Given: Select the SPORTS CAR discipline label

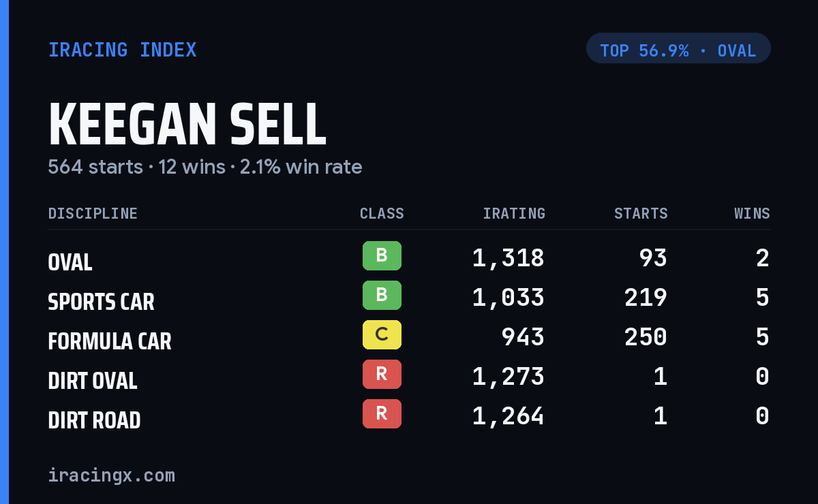Looking at the screenshot, I should pyautogui.click(x=101, y=302).
